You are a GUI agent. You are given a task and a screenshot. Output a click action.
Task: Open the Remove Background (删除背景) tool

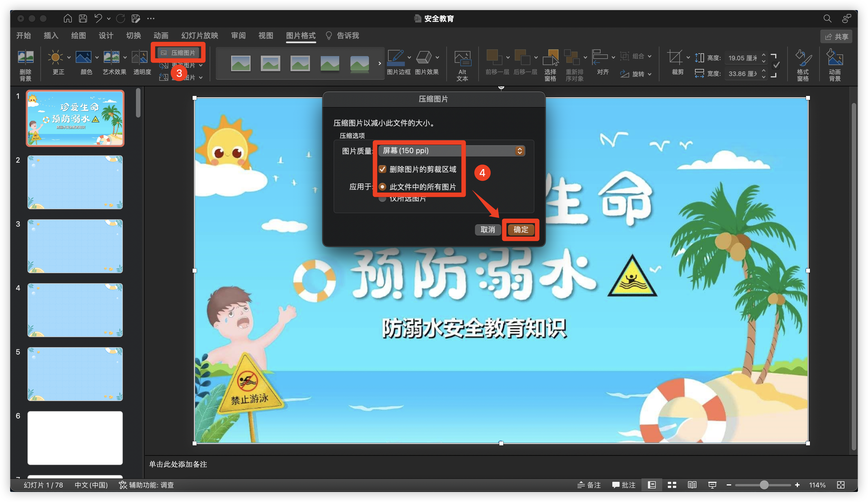pyautogui.click(x=26, y=65)
